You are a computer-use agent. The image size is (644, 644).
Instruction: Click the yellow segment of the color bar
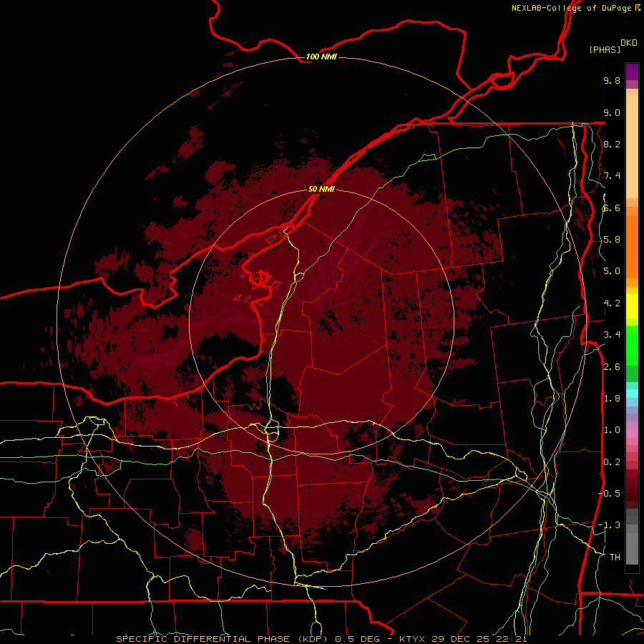coord(632,306)
